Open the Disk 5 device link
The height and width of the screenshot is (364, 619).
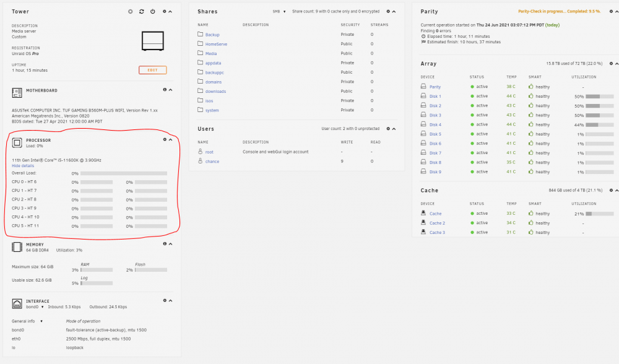point(435,134)
